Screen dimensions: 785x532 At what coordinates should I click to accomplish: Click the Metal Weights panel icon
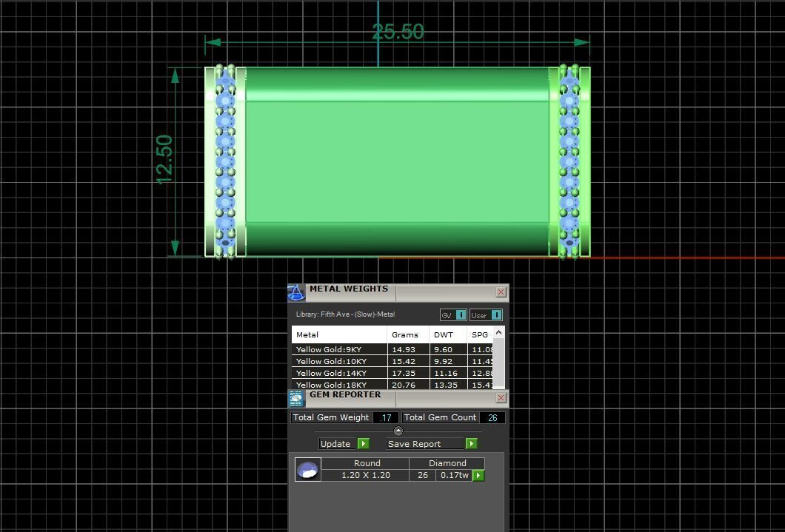tap(296, 293)
